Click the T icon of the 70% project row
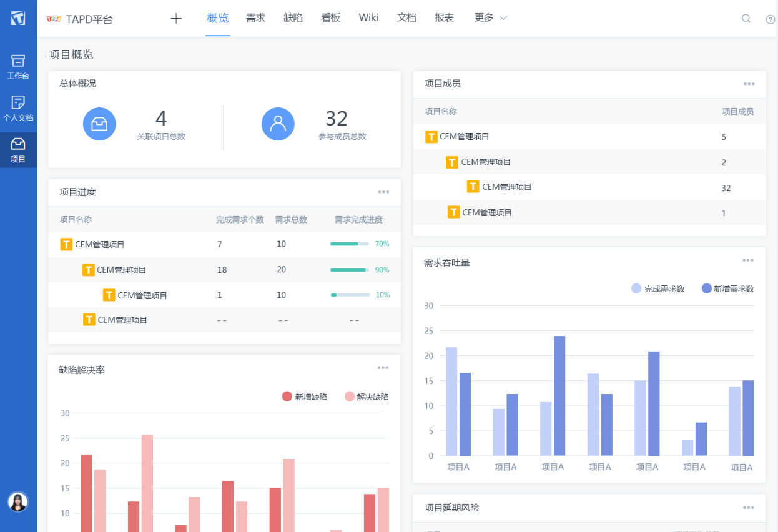Viewport: 778px width, 532px height. pos(66,245)
